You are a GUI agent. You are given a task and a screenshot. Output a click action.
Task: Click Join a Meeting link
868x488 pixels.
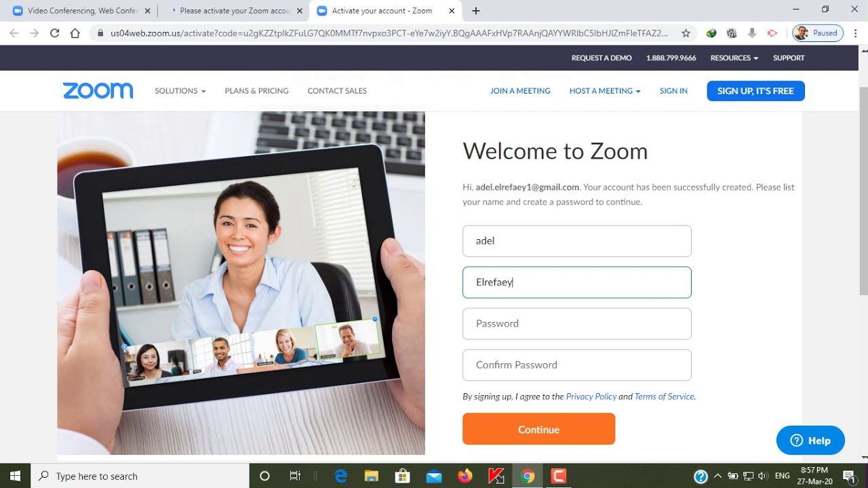[520, 91]
